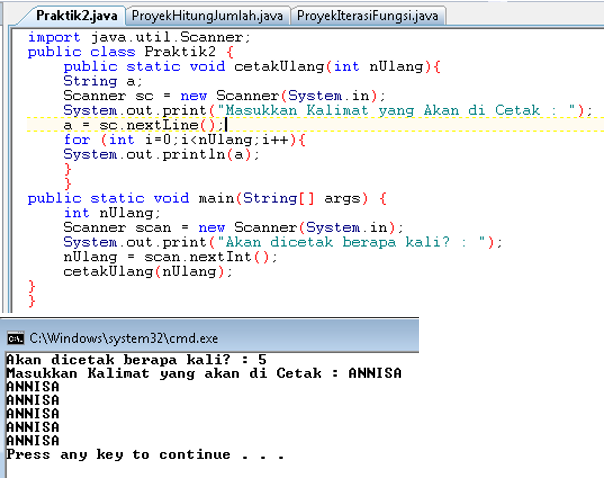The width and height of the screenshot is (604, 480).
Task: Click the 'cetakUlang(nUlang);' call line
Action: pos(148,271)
